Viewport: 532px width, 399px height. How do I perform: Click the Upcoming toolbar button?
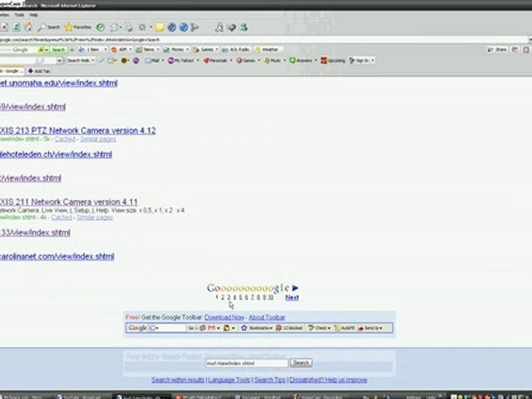(333, 60)
